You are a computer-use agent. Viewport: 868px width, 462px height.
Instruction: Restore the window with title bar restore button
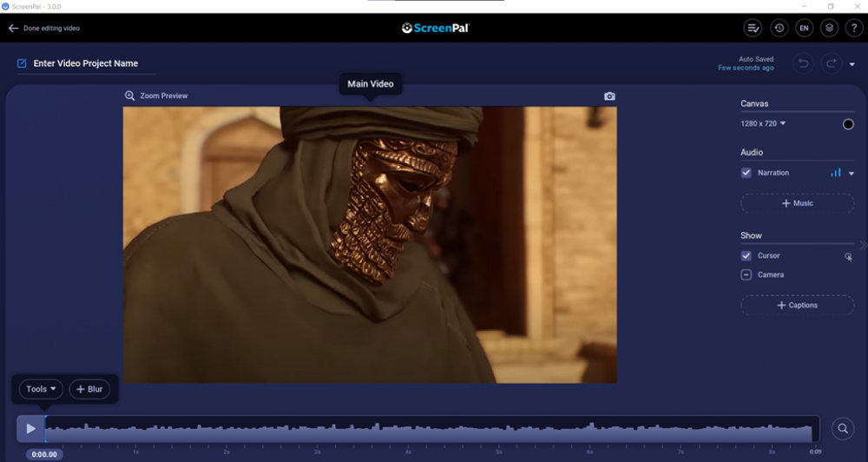pos(831,7)
